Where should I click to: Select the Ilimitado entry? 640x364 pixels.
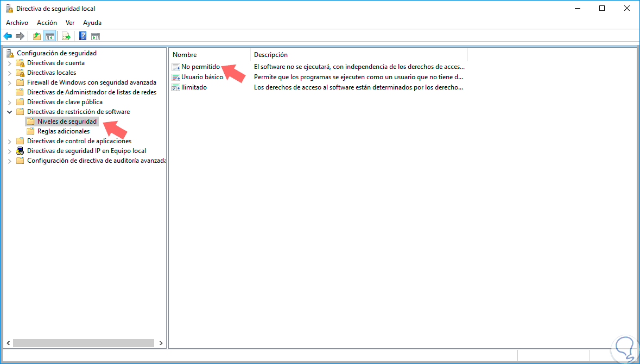point(194,87)
